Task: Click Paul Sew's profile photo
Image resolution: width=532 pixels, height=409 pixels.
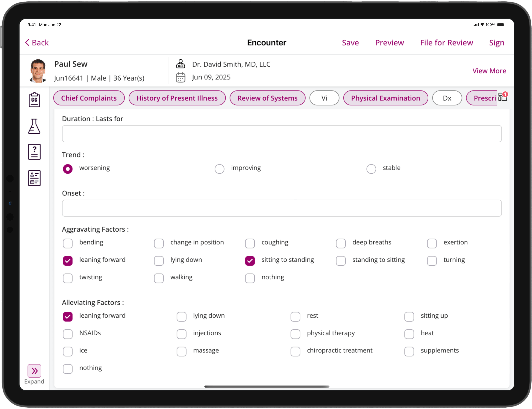Action: tap(38, 71)
